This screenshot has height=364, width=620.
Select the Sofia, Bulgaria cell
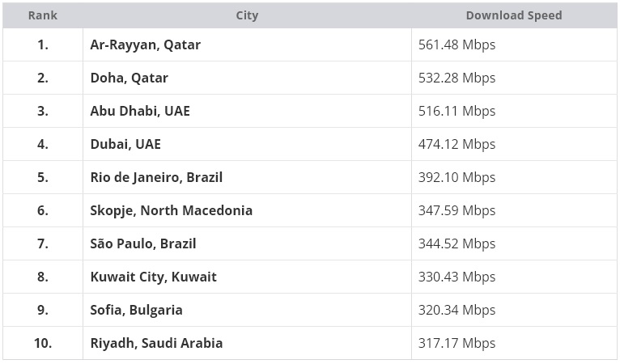pos(247,311)
